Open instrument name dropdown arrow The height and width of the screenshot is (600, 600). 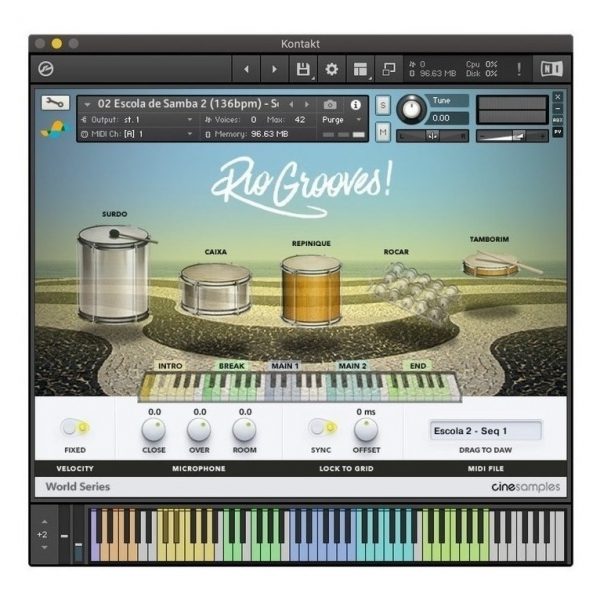[x=87, y=104]
